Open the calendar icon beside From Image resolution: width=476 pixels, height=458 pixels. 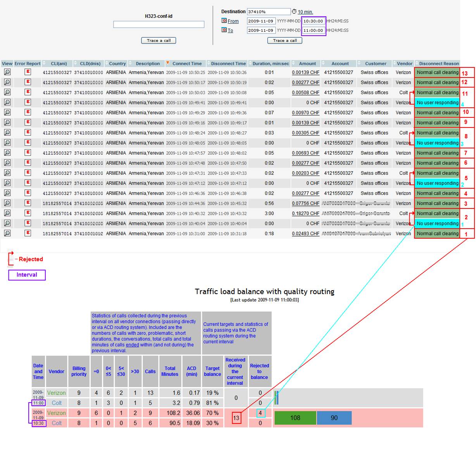[x=224, y=21]
